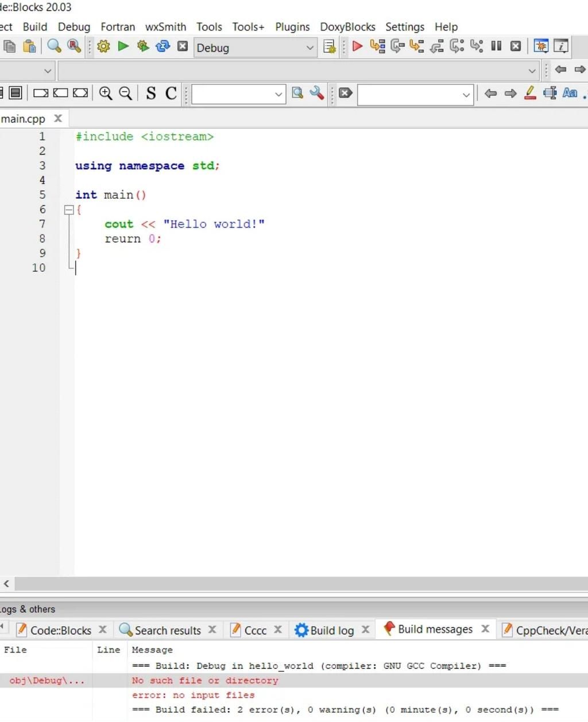Screen dimensions: 588x722
Task: Open the wxSmith menu
Action: click(166, 26)
